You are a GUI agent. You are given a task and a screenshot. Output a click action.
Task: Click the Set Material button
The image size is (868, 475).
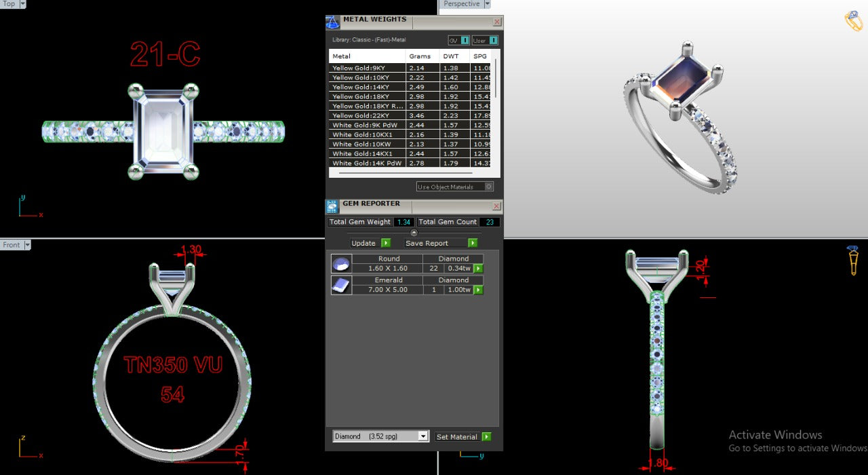click(457, 436)
